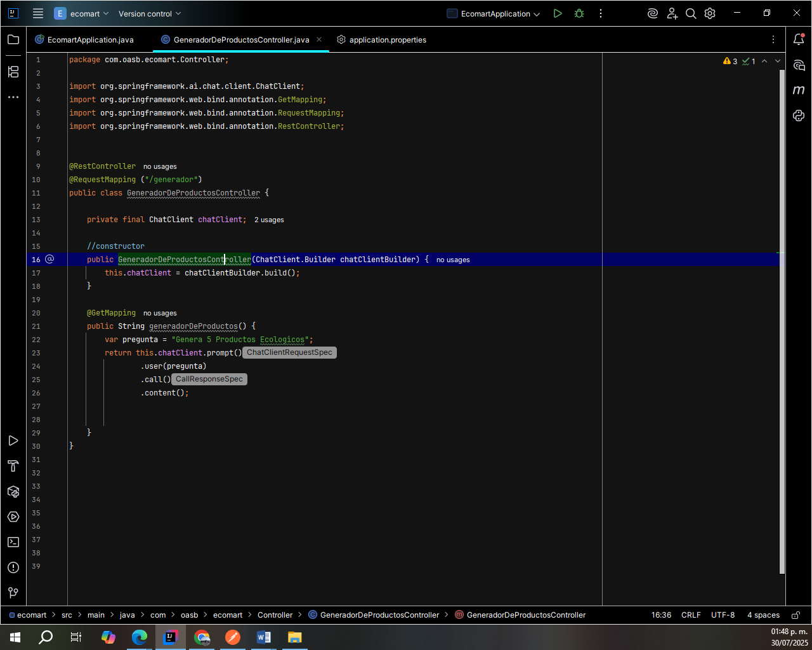
Task: Click src breadcrumb in navigation bar
Action: pos(67,614)
